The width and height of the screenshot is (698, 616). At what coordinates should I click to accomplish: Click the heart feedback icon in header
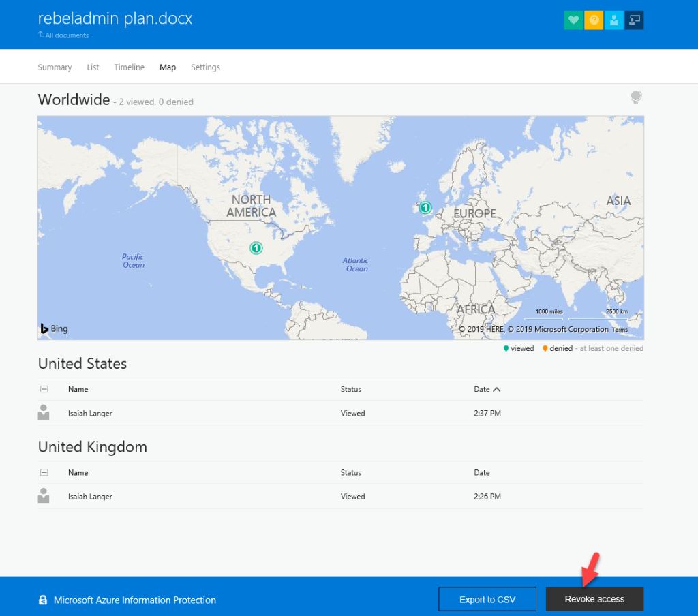coord(573,20)
